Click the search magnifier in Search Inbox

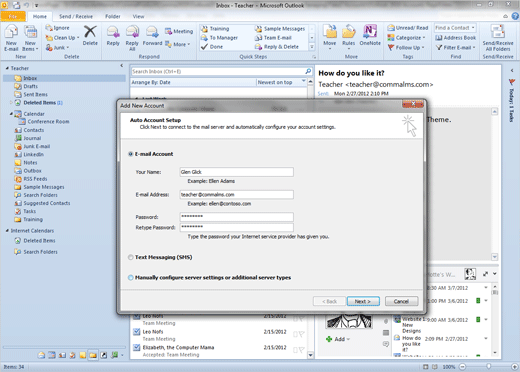point(308,71)
